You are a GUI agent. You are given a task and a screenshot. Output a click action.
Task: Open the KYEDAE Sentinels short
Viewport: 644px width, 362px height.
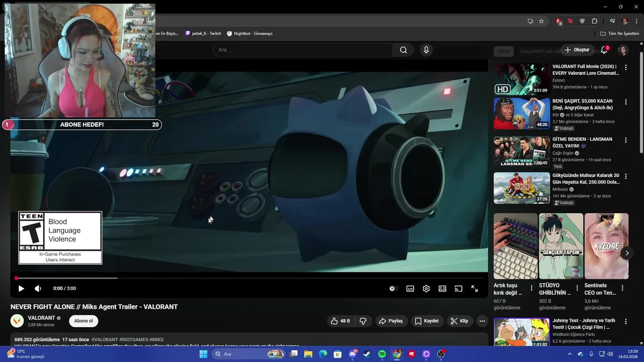(x=606, y=246)
